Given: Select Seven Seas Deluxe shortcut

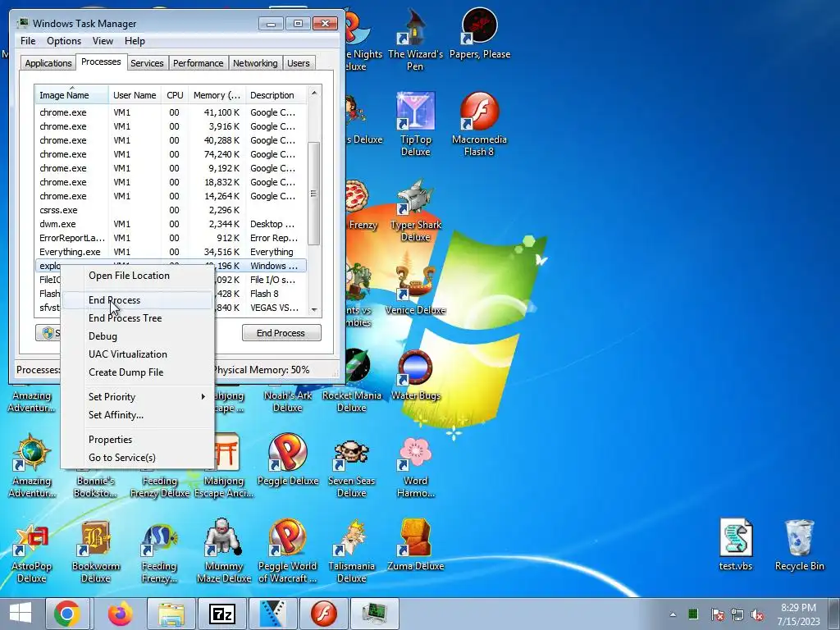Looking at the screenshot, I should pyautogui.click(x=351, y=466).
